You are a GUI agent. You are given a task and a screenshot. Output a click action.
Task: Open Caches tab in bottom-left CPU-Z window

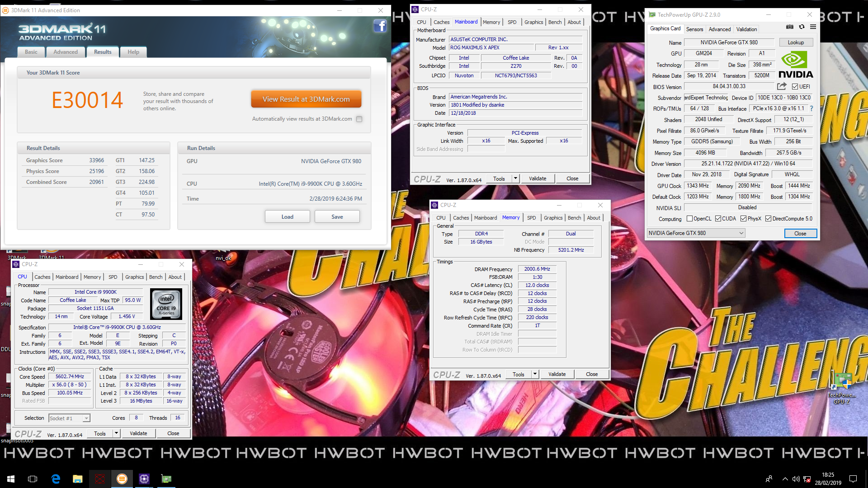coord(42,277)
